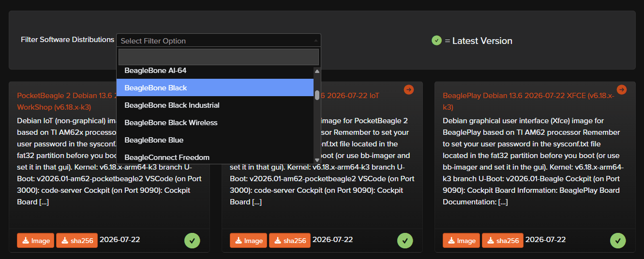Image resolution: width=644 pixels, height=259 pixels.
Task: Select BeagleBone Blue option
Action: point(215,140)
